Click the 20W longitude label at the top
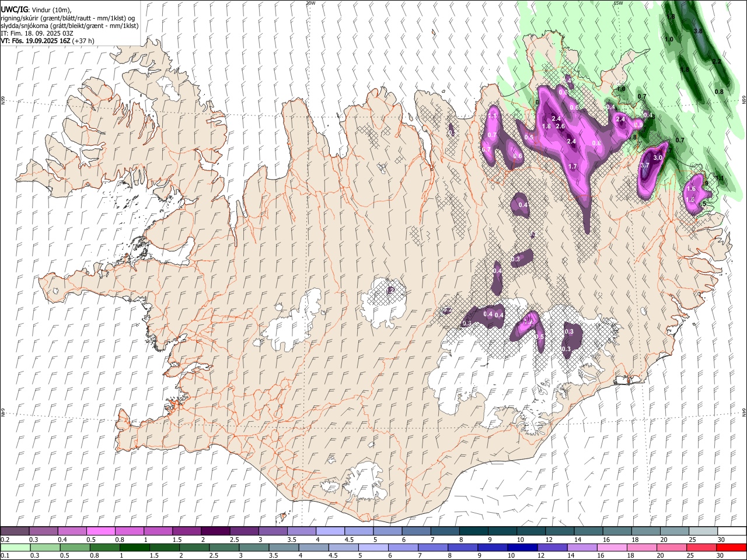This screenshot has width=747, height=560. (310, 3)
